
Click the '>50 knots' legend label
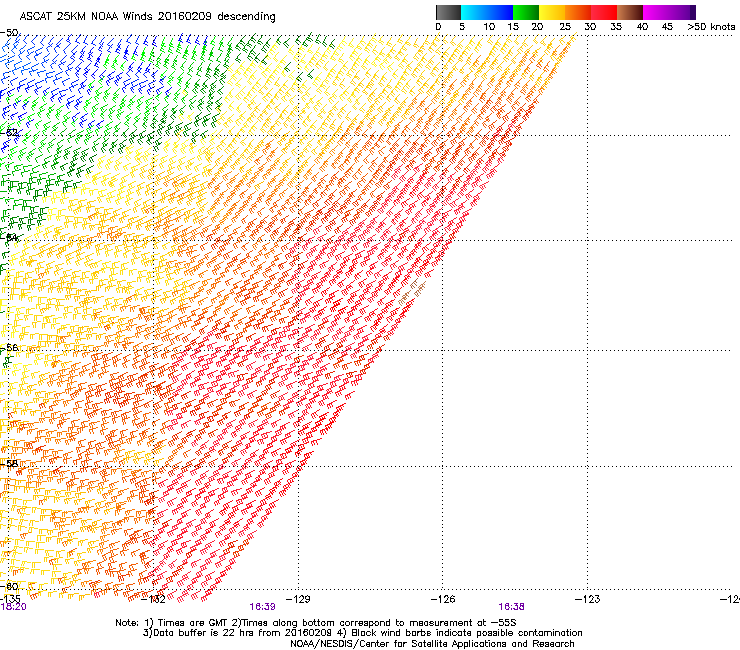point(711,27)
